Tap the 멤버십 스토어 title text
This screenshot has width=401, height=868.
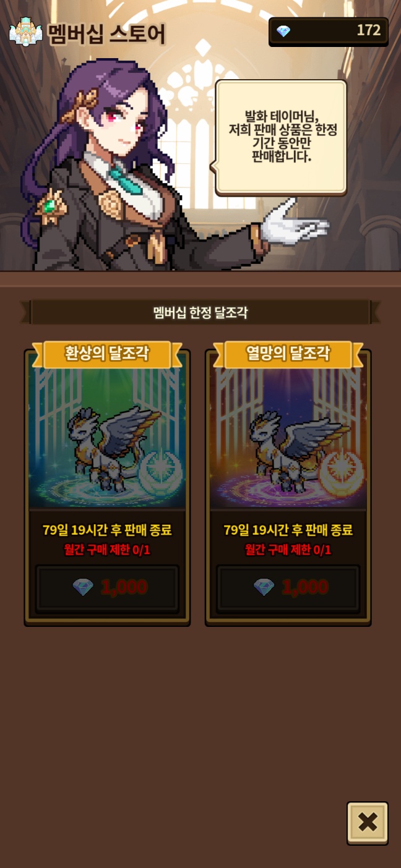pyautogui.click(x=106, y=33)
